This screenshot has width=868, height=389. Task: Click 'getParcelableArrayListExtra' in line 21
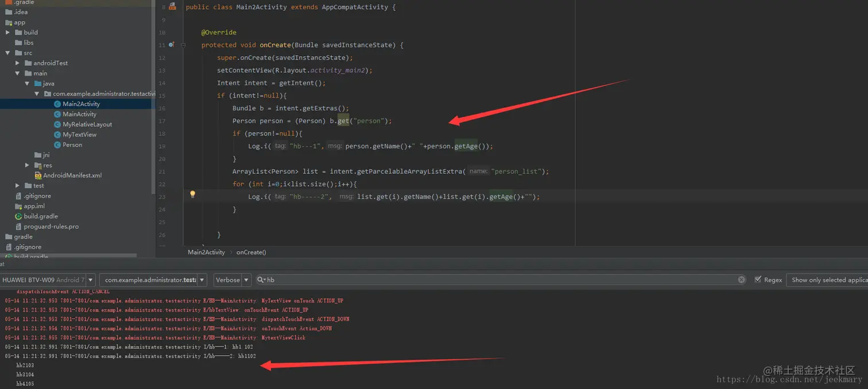click(x=409, y=172)
